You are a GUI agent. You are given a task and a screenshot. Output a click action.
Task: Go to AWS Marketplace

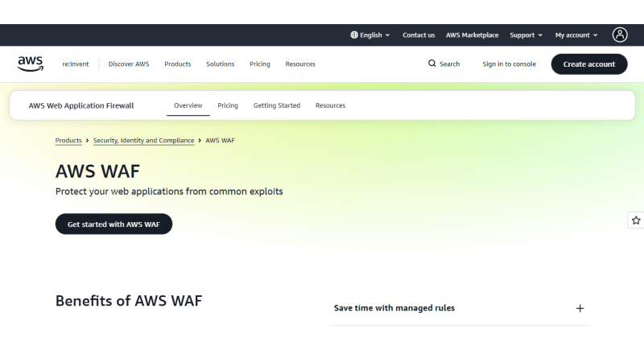473,35
